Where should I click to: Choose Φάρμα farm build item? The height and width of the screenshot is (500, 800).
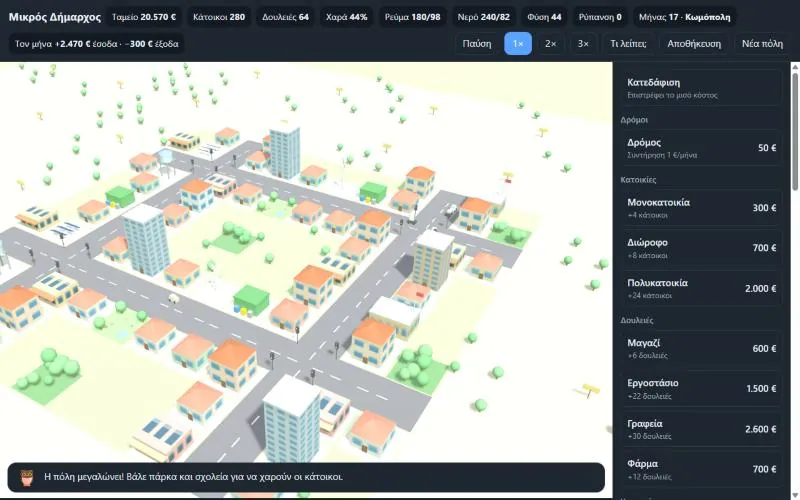click(701, 469)
